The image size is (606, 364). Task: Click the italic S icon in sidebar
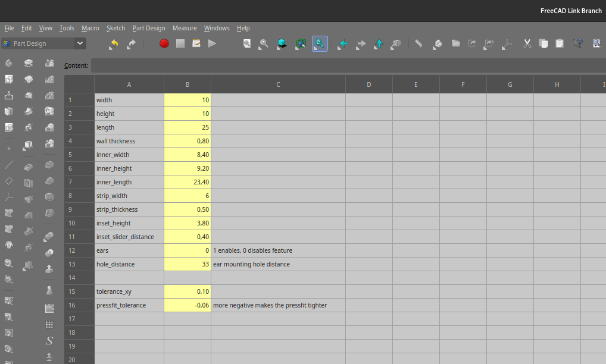point(49,341)
